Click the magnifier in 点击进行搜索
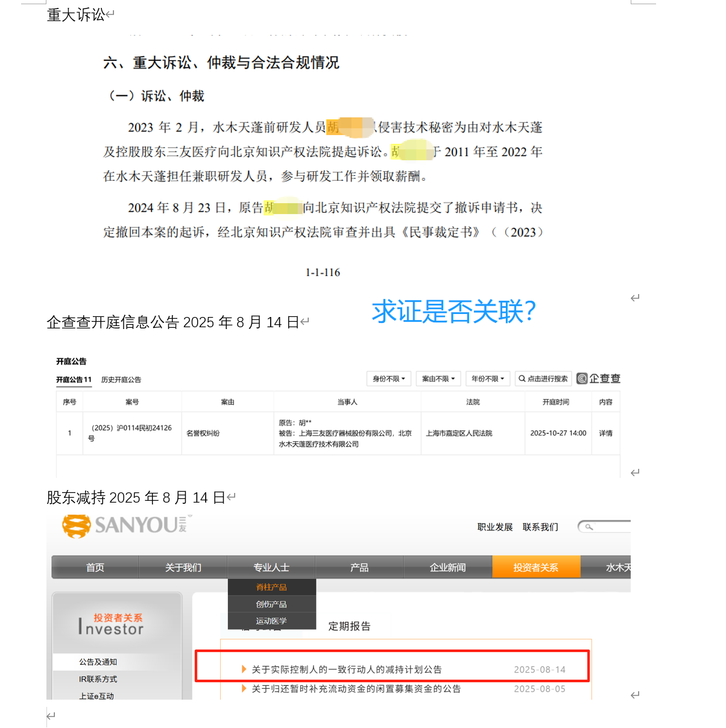 522,378
